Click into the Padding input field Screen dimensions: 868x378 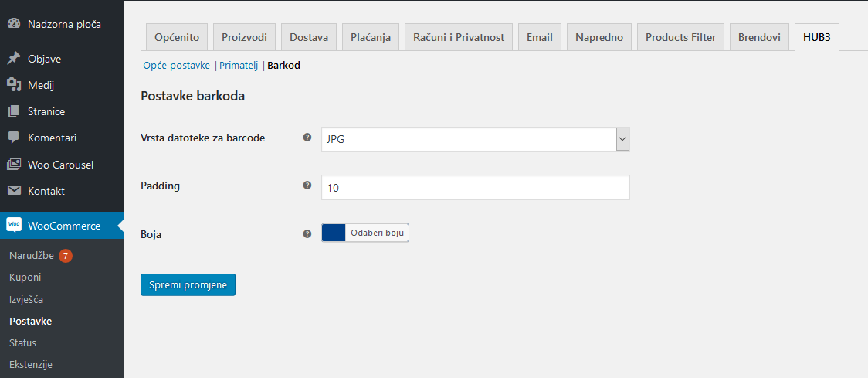pos(476,188)
